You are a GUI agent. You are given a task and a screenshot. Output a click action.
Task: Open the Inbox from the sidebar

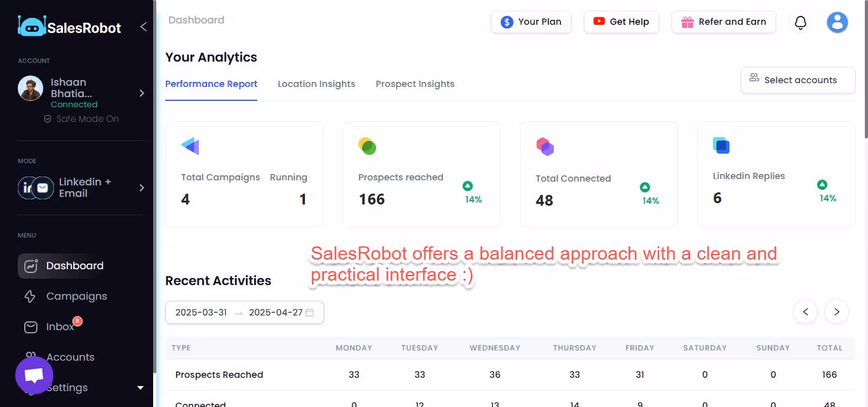click(60, 326)
